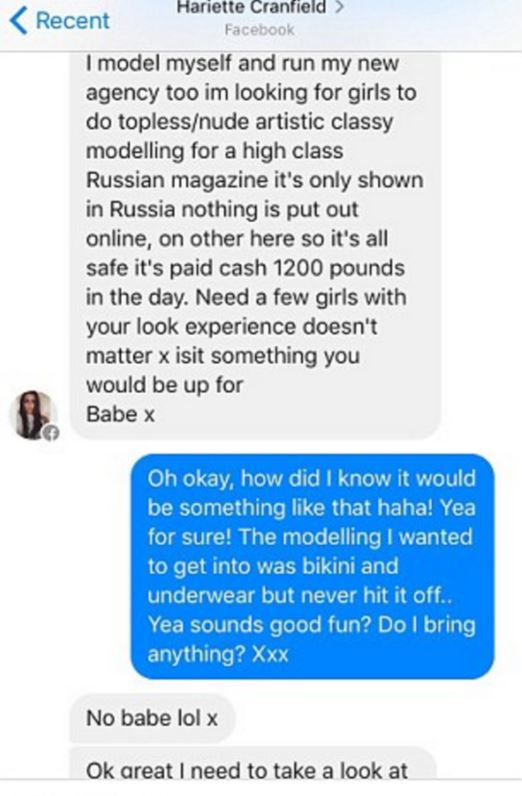Click the 'do topless/nude artistic classy' line
Viewport: 522px width, 796px height.
tap(239, 122)
